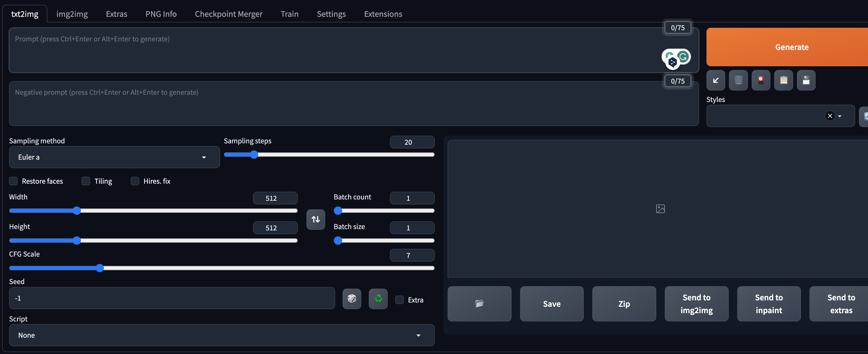
Task: Click the trash icon to clear prompt
Action: (x=738, y=80)
